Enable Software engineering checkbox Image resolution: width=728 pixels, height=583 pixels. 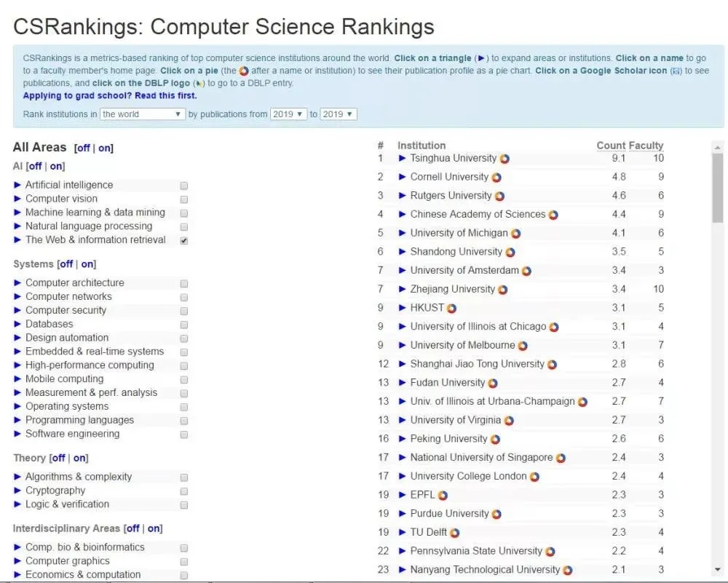click(x=184, y=435)
